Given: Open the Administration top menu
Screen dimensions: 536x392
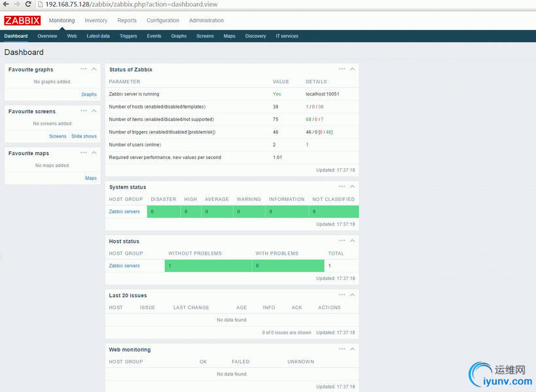Looking at the screenshot, I should tap(206, 20).
